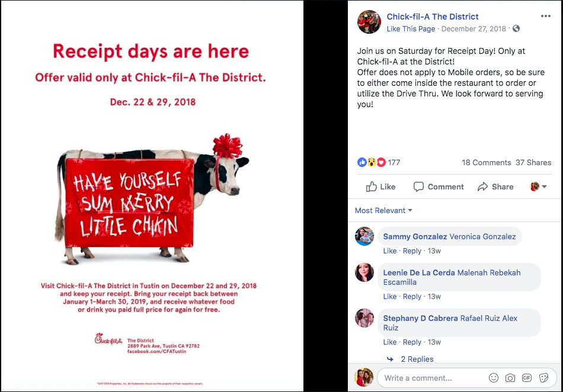Expand the 2 Replies thread
Image resolution: width=563 pixels, height=392 pixels.
click(417, 359)
